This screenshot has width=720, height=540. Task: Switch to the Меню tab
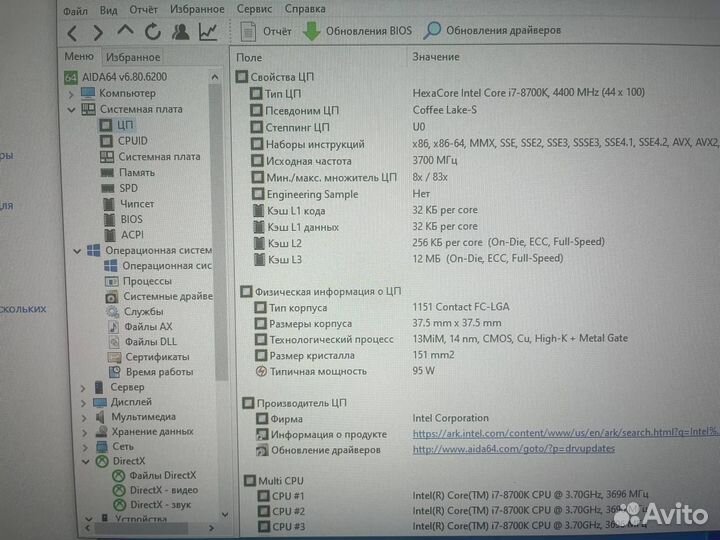coord(79,56)
